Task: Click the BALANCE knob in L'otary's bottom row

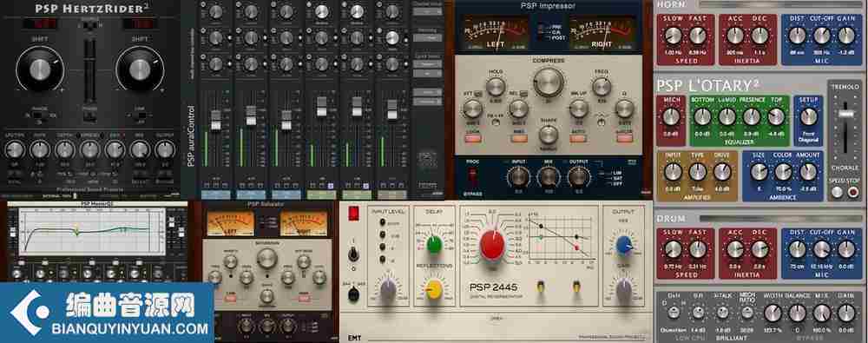Action: (x=797, y=313)
